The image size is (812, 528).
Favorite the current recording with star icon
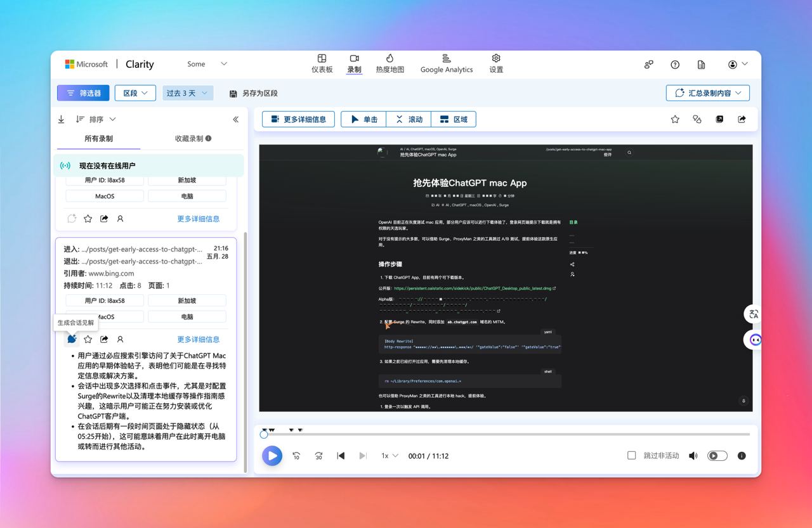[675, 119]
